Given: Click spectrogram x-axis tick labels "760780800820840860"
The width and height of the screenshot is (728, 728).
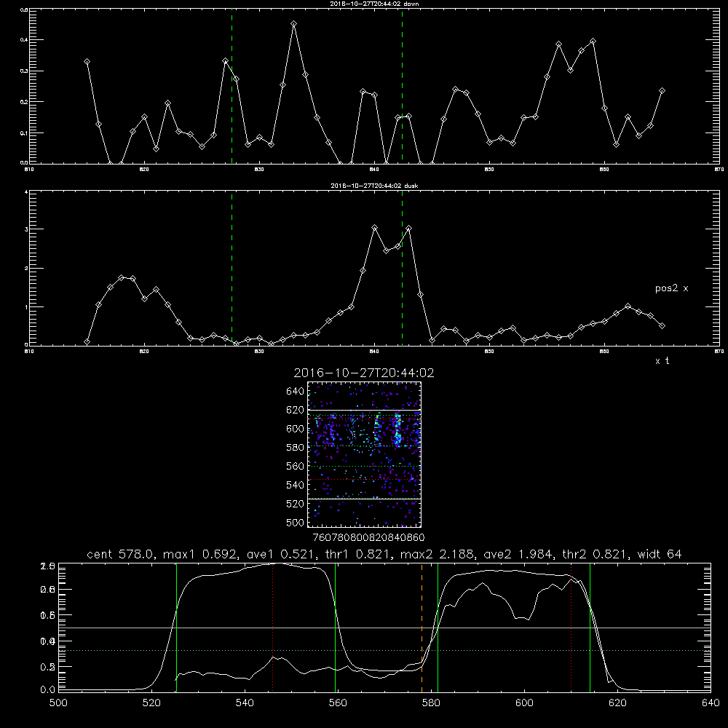Looking at the screenshot, I should (x=368, y=537).
